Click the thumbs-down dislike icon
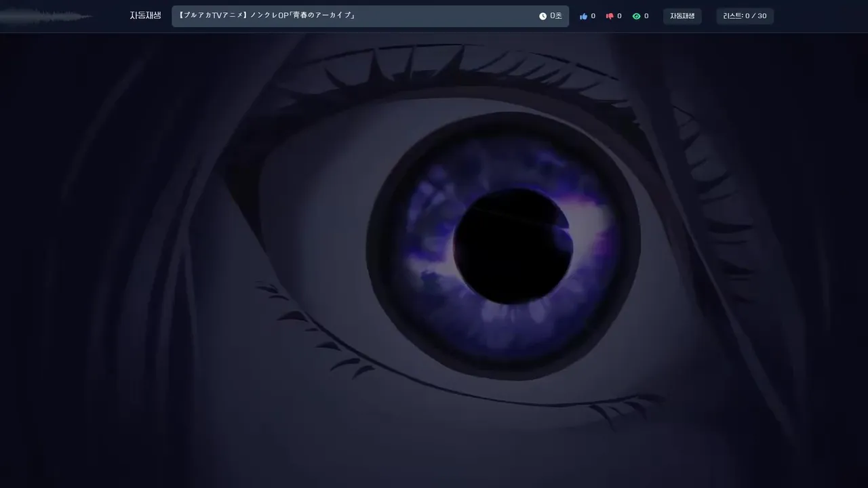This screenshot has width=868, height=488. click(610, 16)
